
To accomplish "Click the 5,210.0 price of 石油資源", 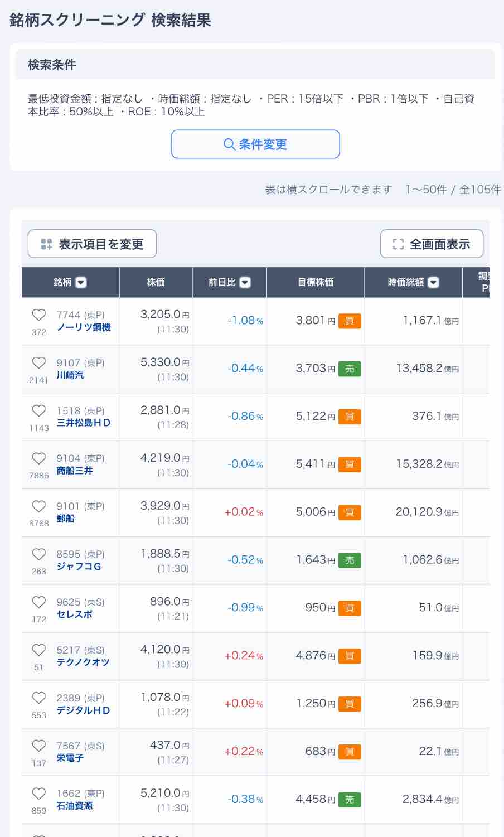I will point(165,793).
